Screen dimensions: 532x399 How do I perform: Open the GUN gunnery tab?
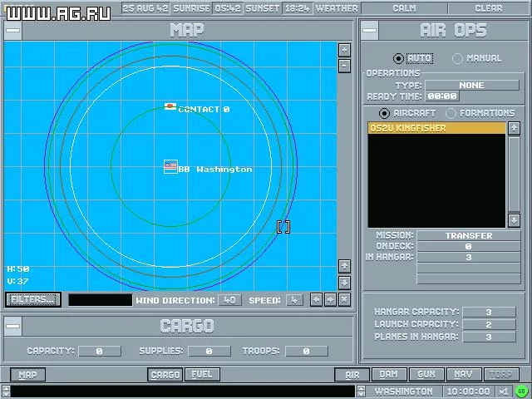coord(426,375)
